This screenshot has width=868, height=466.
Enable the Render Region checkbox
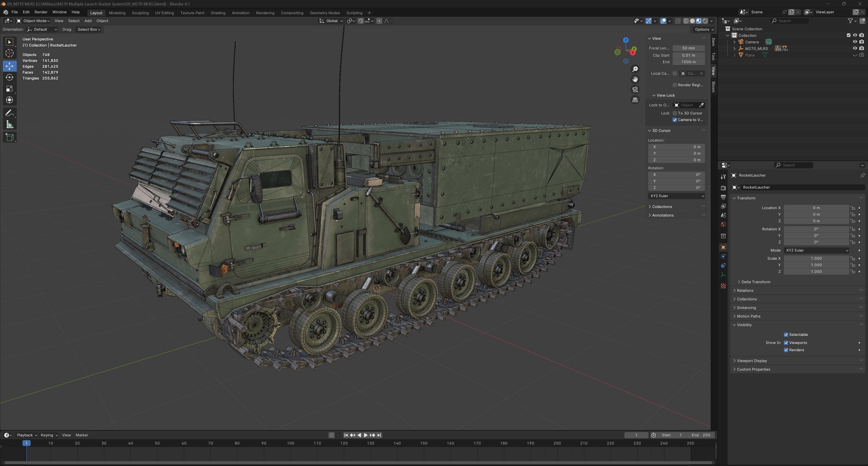point(675,85)
